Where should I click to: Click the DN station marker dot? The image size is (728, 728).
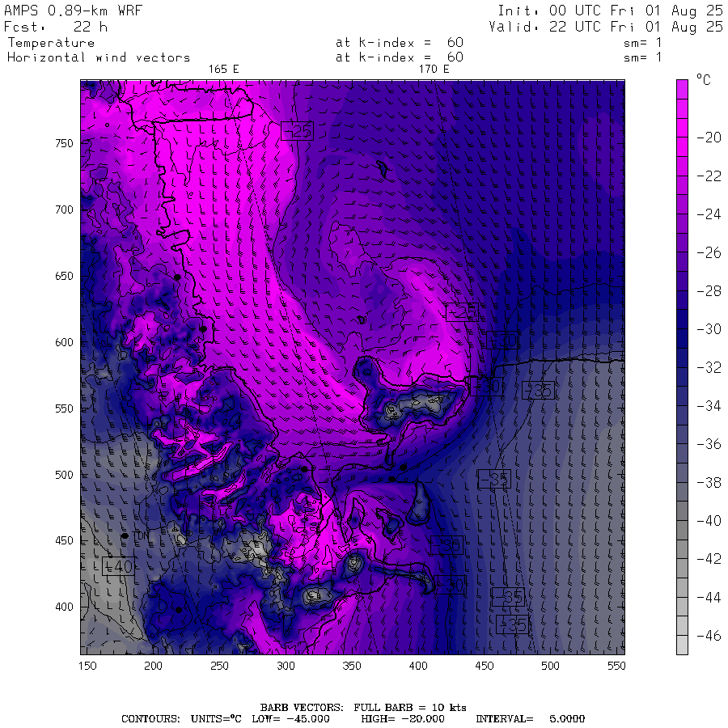[x=125, y=535]
